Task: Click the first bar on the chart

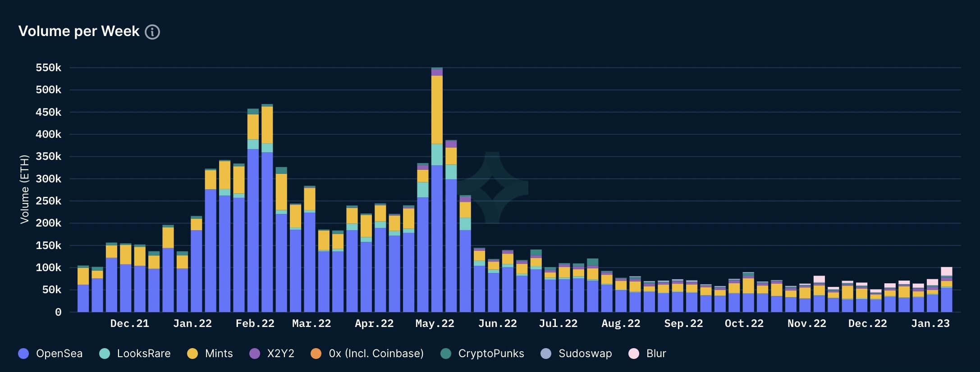Action: click(83, 289)
